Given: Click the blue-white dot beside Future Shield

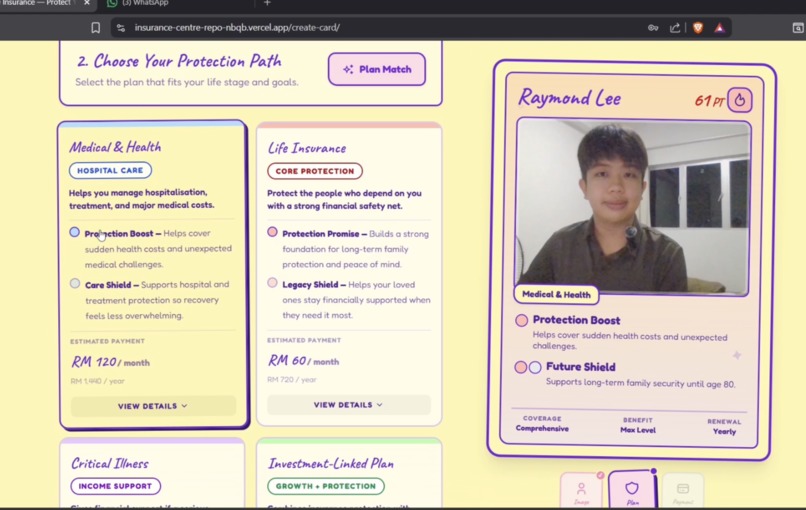Looking at the screenshot, I should tap(535, 367).
